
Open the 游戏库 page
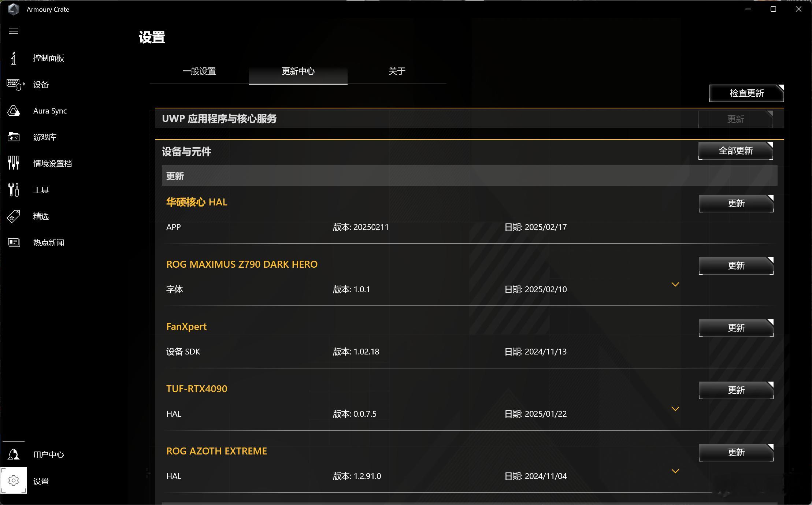click(x=45, y=137)
